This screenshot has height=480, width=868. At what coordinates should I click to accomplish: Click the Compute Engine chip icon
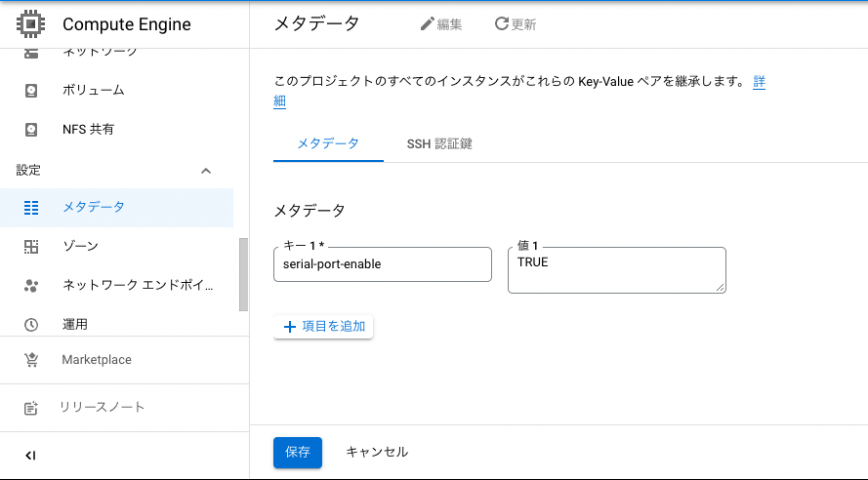[31, 24]
